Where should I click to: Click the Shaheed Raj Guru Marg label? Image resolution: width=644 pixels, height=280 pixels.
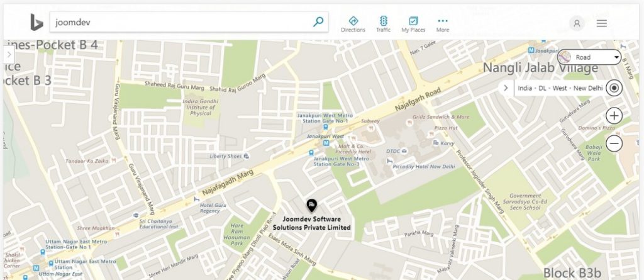[174, 86]
